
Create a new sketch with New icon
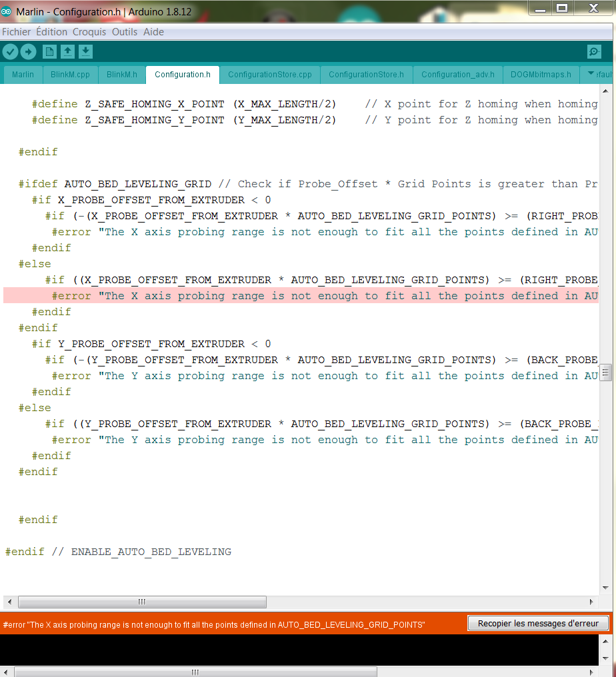point(50,52)
